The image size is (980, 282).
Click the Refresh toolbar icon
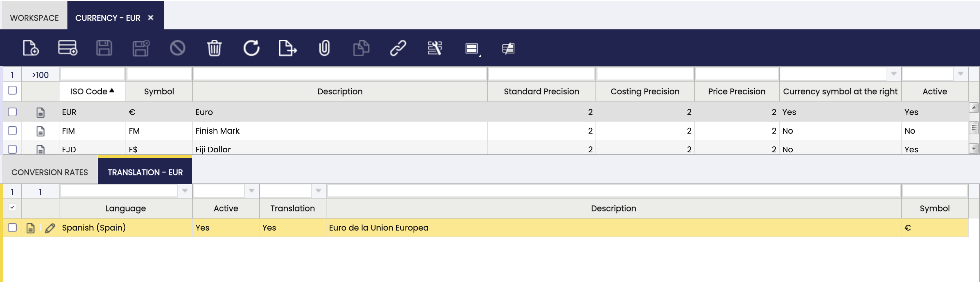[251, 48]
